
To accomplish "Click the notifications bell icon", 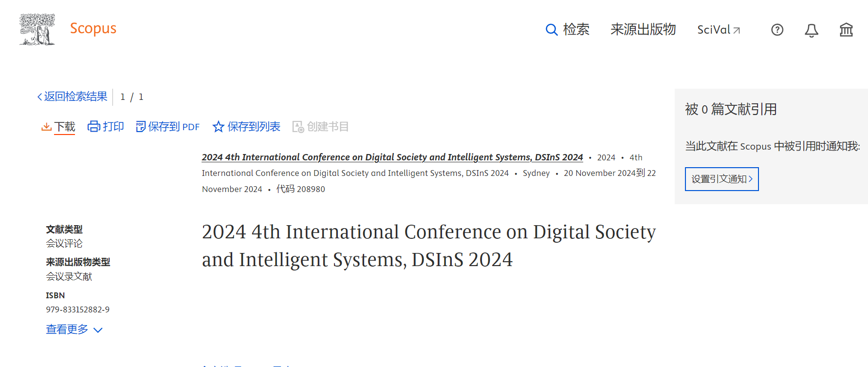I will pyautogui.click(x=811, y=30).
